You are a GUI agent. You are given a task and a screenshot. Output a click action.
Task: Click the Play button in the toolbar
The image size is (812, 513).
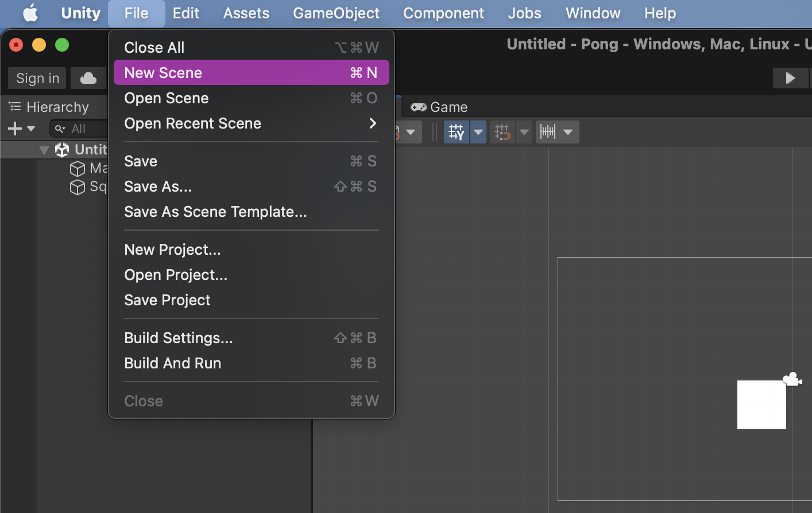pyautogui.click(x=790, y=78)
